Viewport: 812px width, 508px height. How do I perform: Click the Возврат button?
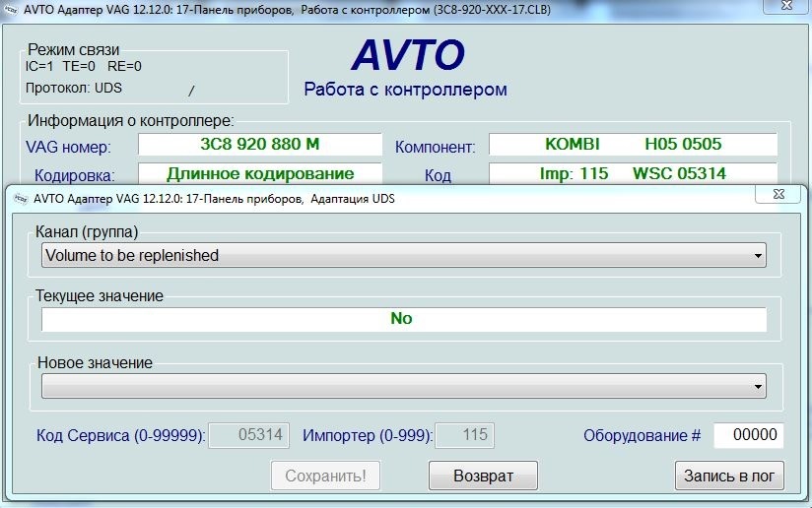[x=483, y=476]
